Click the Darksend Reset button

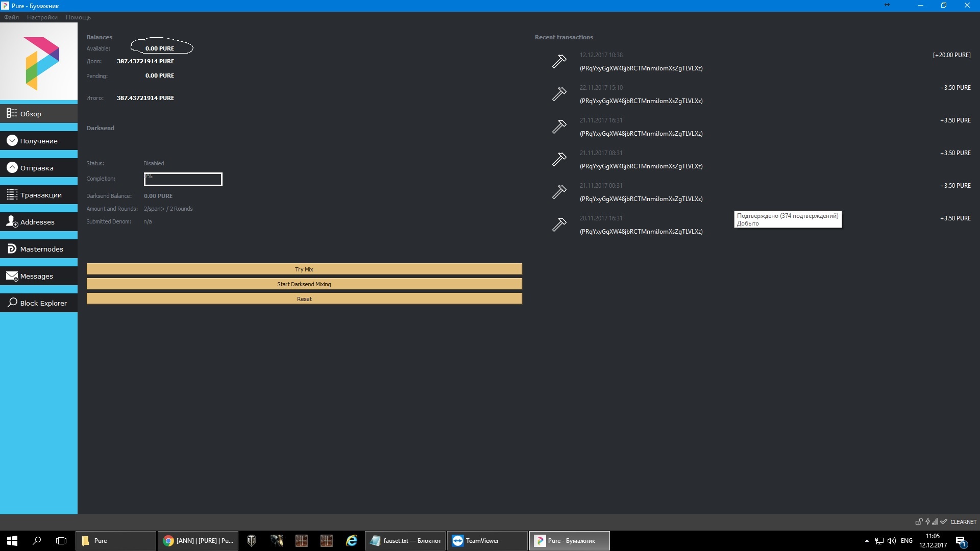(304, 298)
